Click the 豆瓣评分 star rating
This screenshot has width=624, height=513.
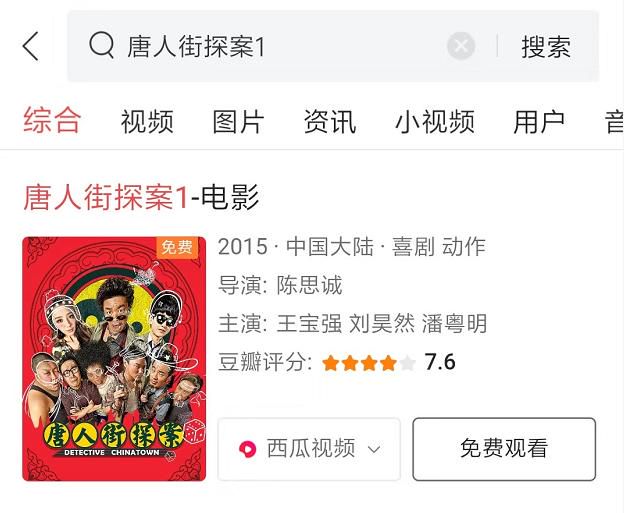pos(369,363)
